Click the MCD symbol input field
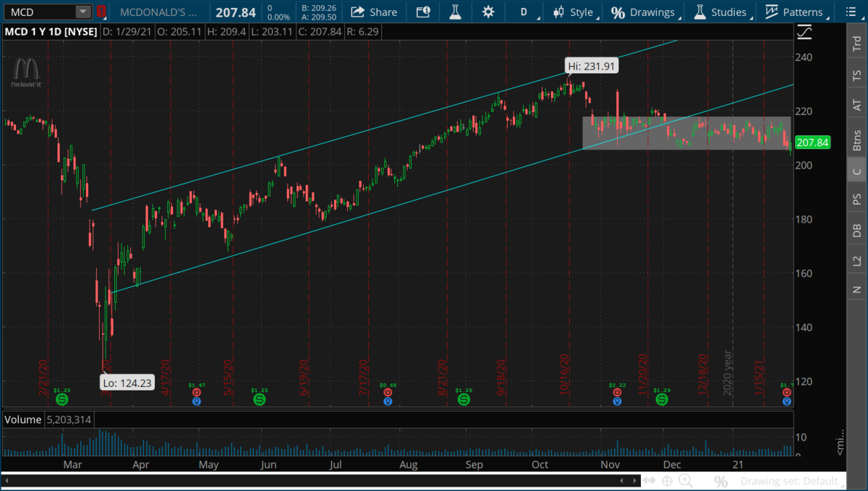Image resolution: width=868 pixels, height=491 pixels. [x=40, y=12]
